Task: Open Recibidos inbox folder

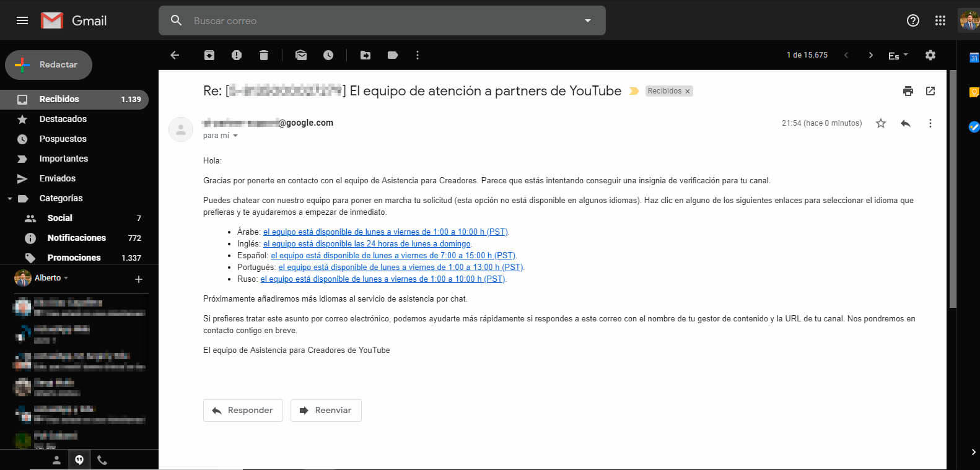Action: [74, 99]
